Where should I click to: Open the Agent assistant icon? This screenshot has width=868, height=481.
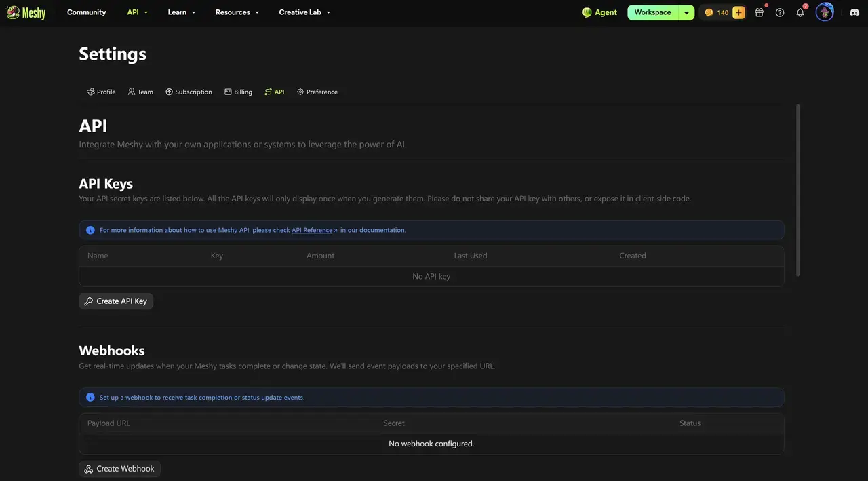pos(599,12)
